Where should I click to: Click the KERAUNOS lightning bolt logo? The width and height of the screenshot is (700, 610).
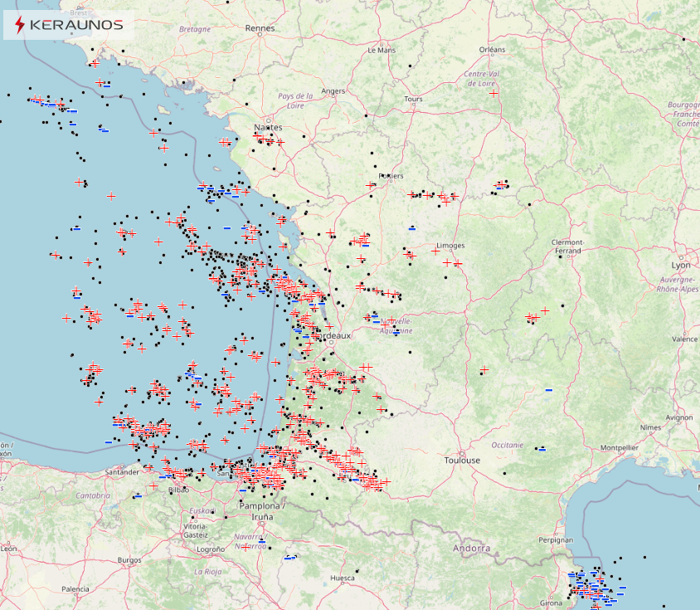click(x=18, y=26)
